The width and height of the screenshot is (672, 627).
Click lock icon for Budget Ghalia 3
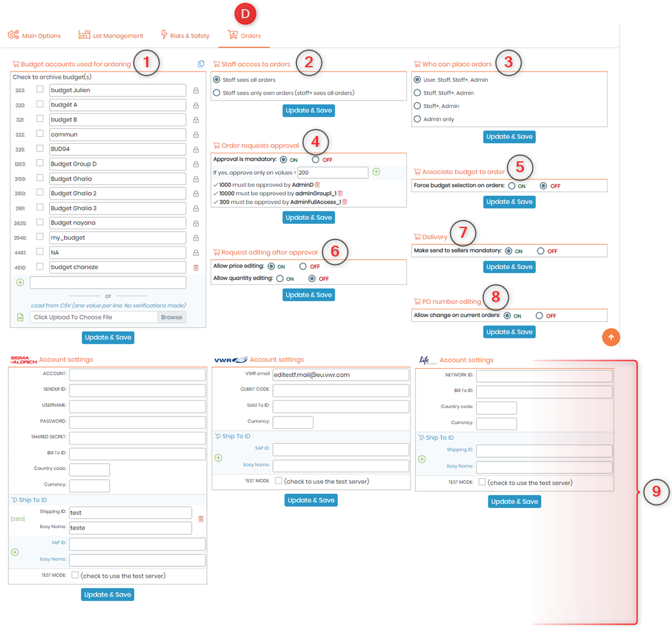coord(196,208)
